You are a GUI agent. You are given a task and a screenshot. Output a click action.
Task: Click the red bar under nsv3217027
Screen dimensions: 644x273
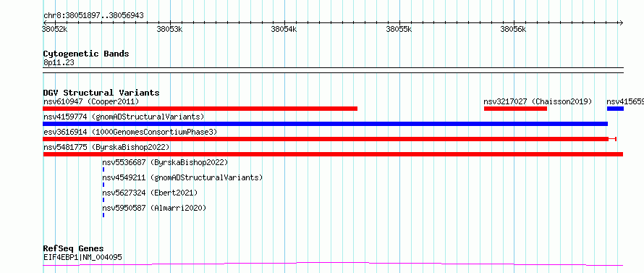pyautogui.click(x=515, y=109)
